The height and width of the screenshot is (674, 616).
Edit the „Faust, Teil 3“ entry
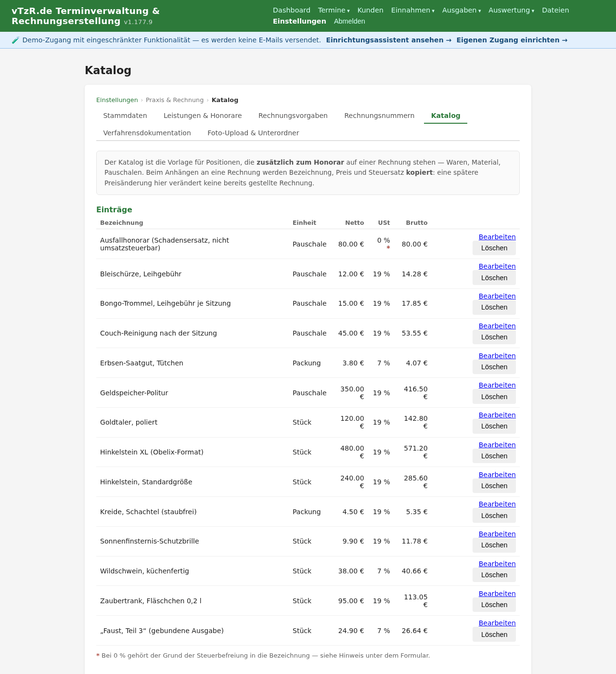[497, 623]
